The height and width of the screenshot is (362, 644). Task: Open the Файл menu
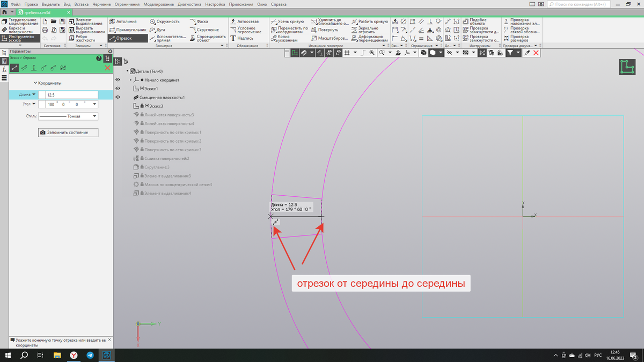coord(16,4)
